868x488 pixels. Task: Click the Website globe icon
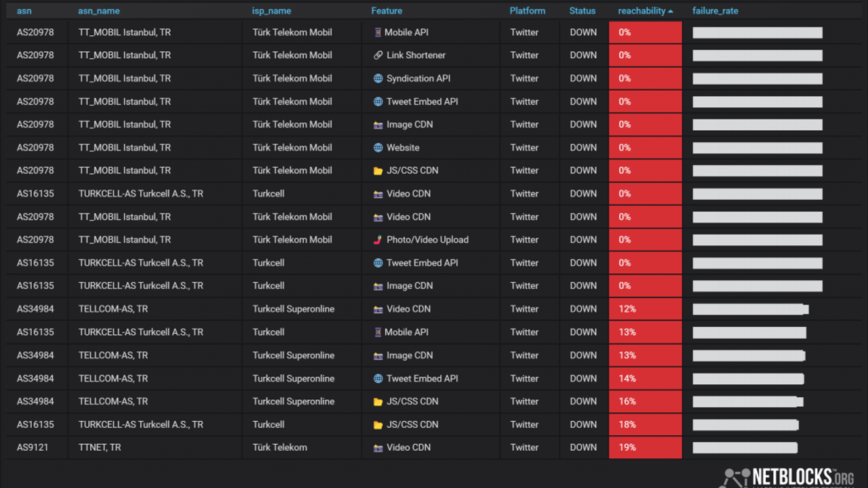tap(378, 148)
